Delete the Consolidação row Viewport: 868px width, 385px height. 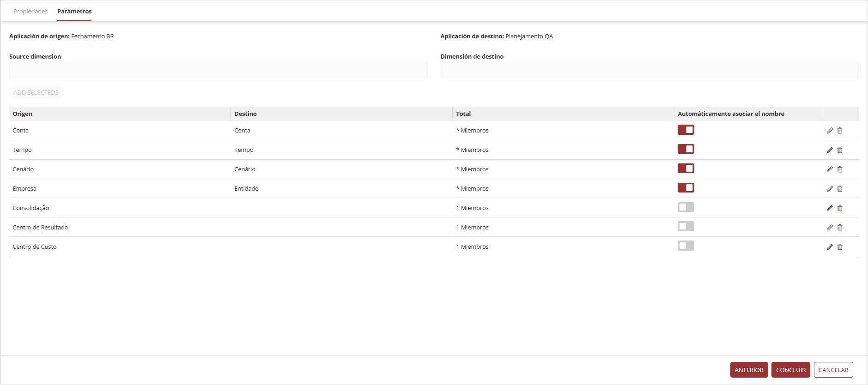840,208
